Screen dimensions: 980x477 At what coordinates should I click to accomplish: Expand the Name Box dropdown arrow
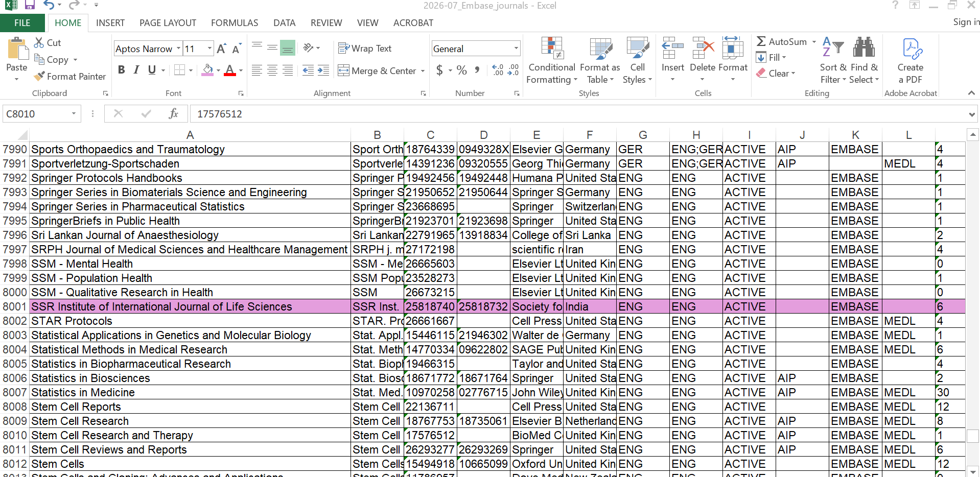74,113
